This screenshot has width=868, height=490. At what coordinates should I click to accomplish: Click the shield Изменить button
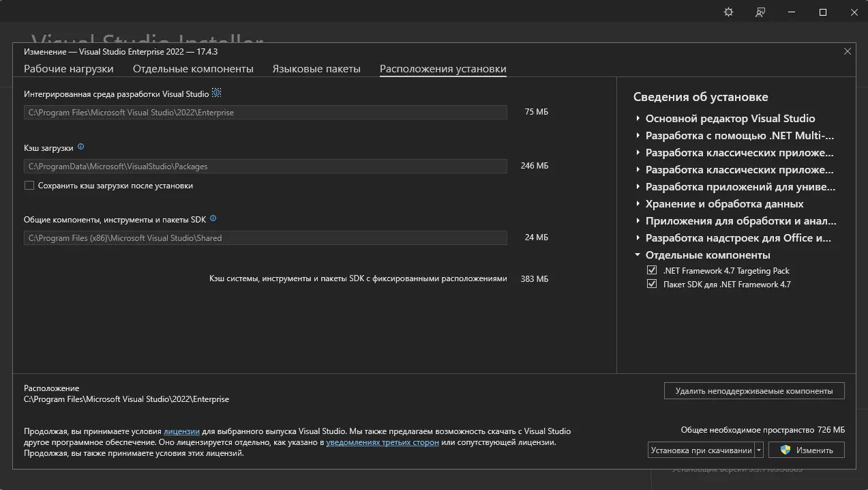click(806, 450)
